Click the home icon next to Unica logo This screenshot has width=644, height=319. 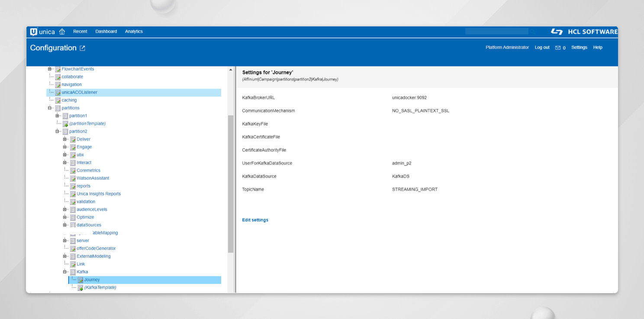[62, 32]
